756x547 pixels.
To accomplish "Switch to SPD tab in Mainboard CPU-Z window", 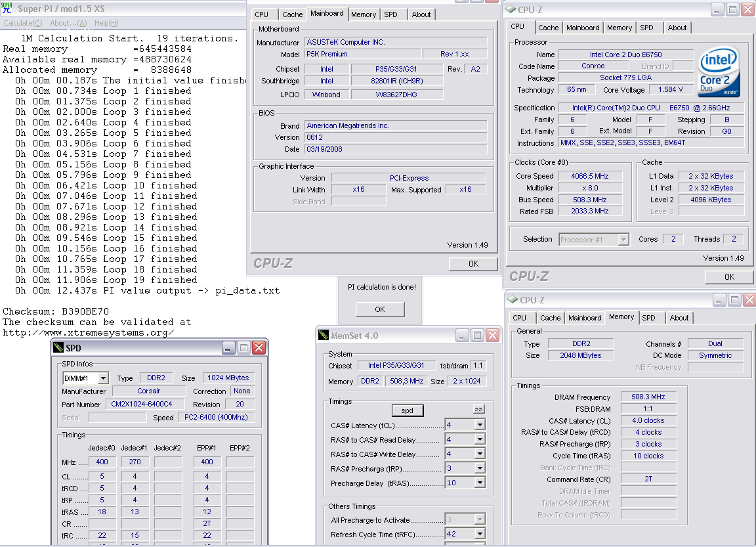I will click(390, 14).
